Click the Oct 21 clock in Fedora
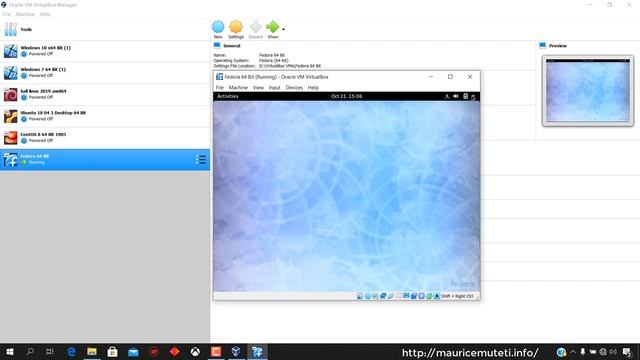This screenshot has width=640, height=360. click(x=347, y=96)
